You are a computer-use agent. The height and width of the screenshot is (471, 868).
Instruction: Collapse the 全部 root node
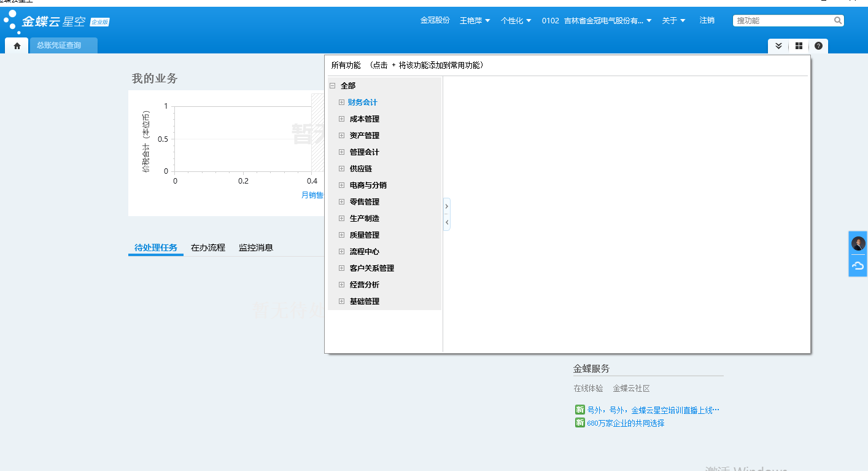tap(333, 86)
